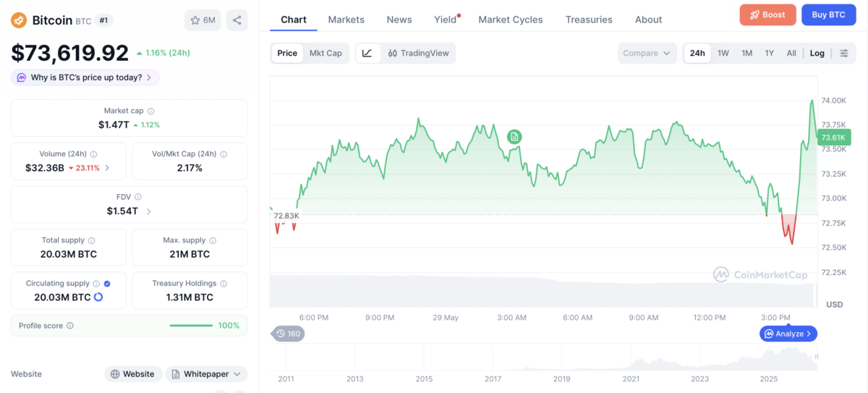The height and width of the screenshot is (393, 868).
Task: Click the document icon on Whitepaper
Action: point(176,374)
